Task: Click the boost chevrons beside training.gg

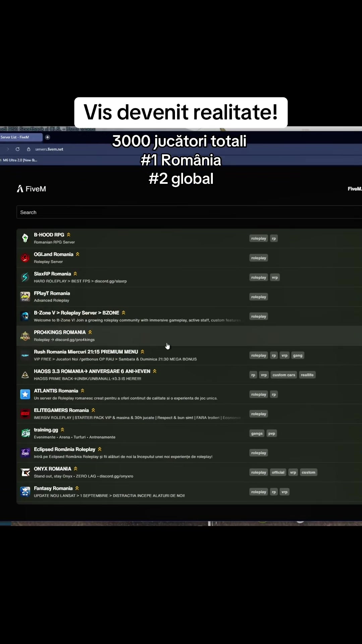Action: (x=63, y=430)
